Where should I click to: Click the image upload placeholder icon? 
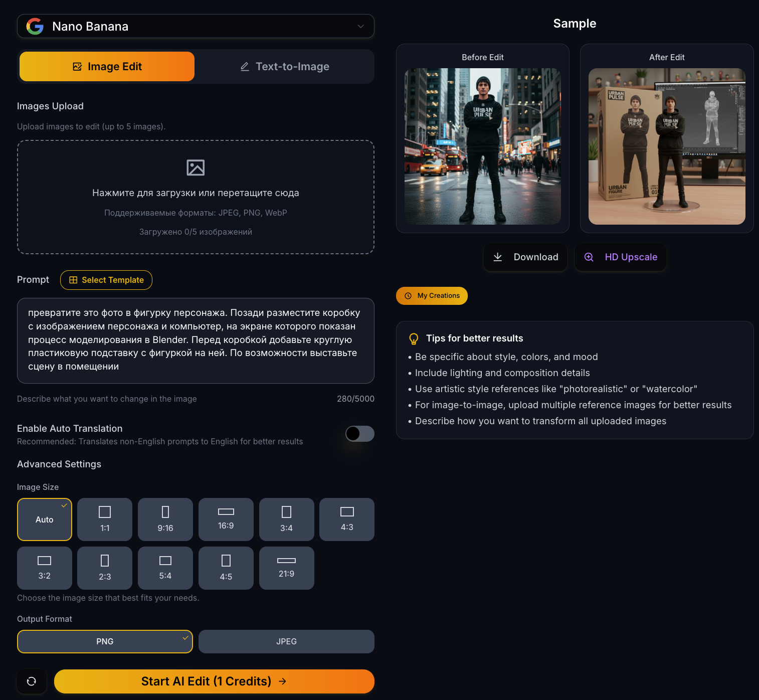[x=196, y=167]
